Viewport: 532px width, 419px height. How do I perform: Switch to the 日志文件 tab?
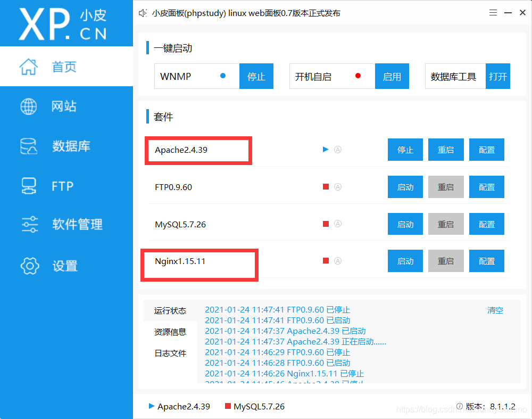[170, 352]
